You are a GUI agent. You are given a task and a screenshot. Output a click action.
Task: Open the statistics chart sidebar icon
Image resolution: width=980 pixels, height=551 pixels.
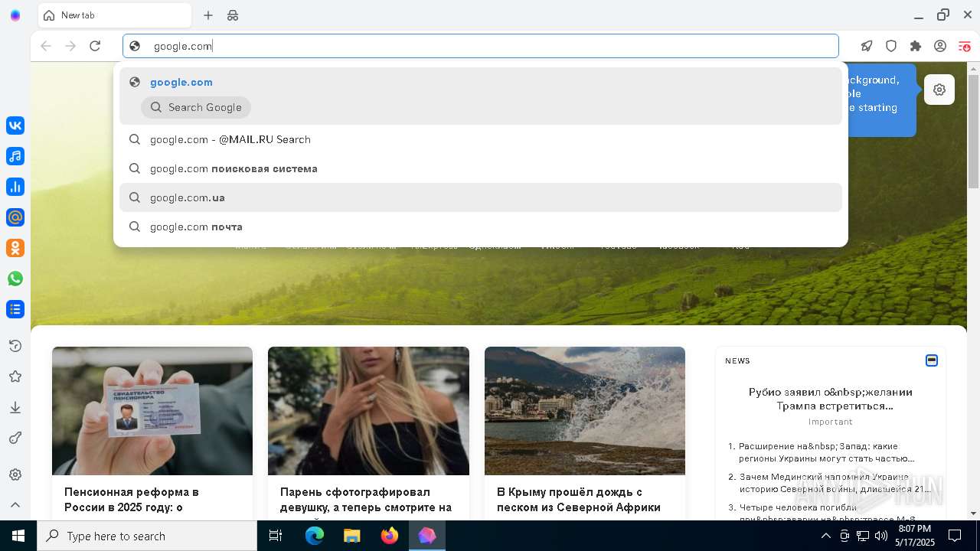(15, 187)
